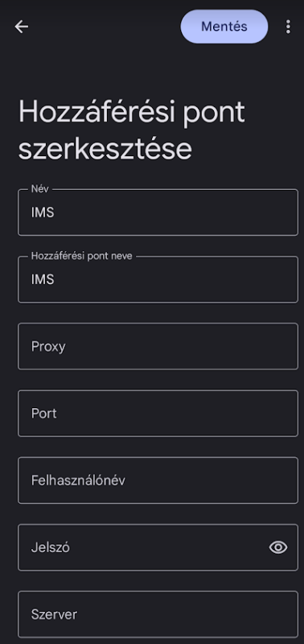Click the Hozzáférési pont szerkesztése heading
304x644 pixels.
click(132, 130)
